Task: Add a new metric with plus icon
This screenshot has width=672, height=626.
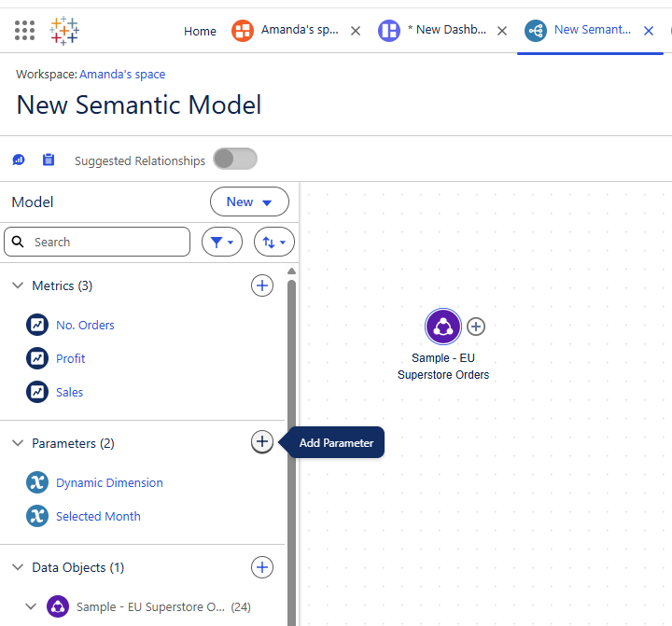Action: coord(262,285)
